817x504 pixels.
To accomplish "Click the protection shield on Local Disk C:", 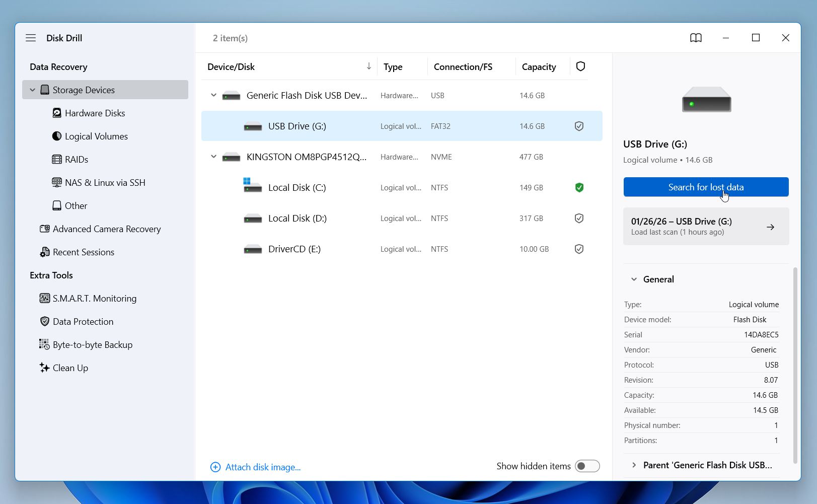I will 579,187.
